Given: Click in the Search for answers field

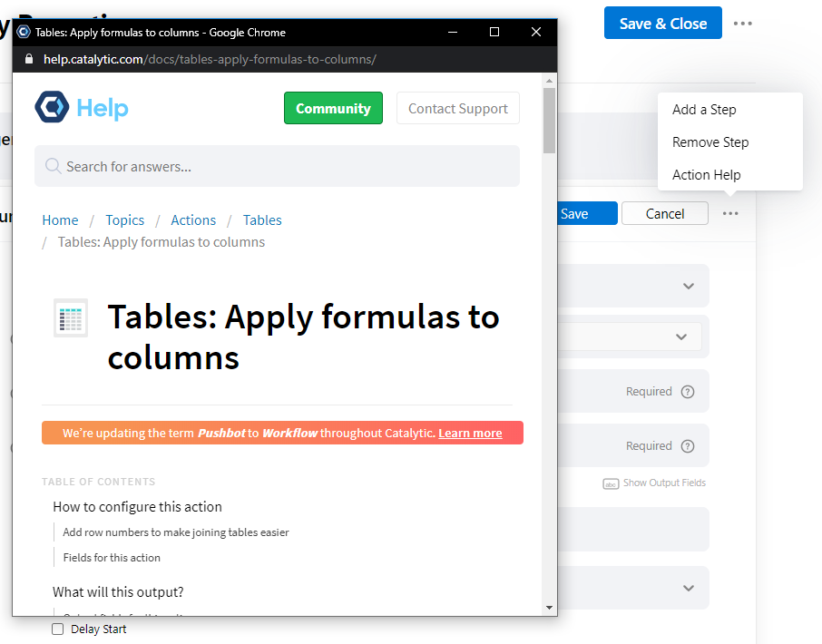Looking at the screenshot, I should pos(277,166).
